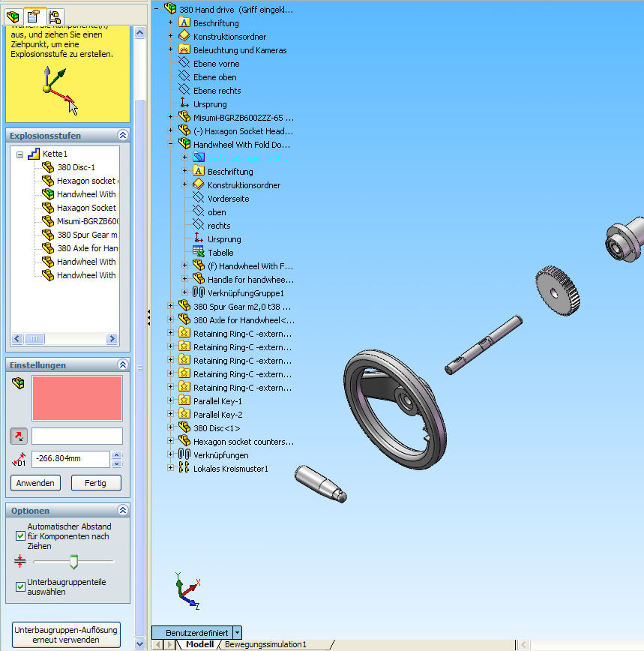Collapse the 380 Hand drive root assembly
Viewport: 644px width, 651px height.
point(157,8)
